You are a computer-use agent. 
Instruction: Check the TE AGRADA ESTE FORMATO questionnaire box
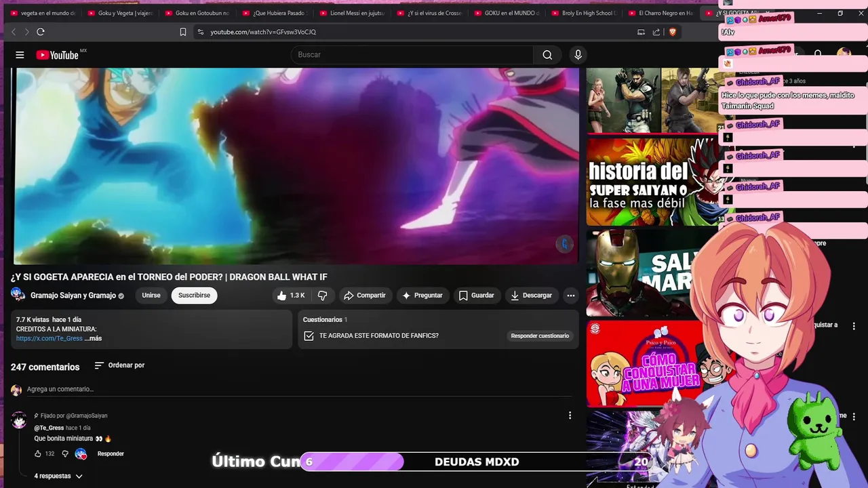309,335
